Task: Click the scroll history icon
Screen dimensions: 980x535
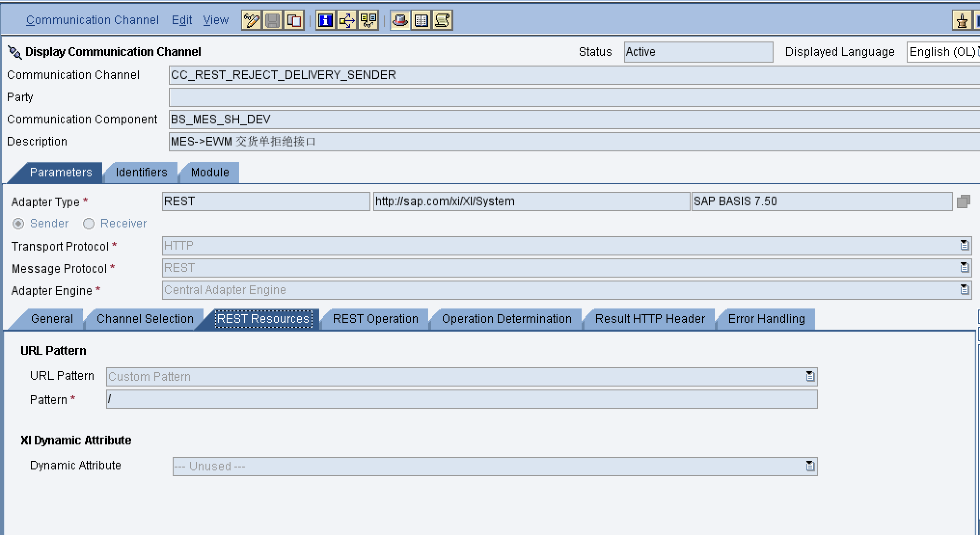Action: coord(442,20)
